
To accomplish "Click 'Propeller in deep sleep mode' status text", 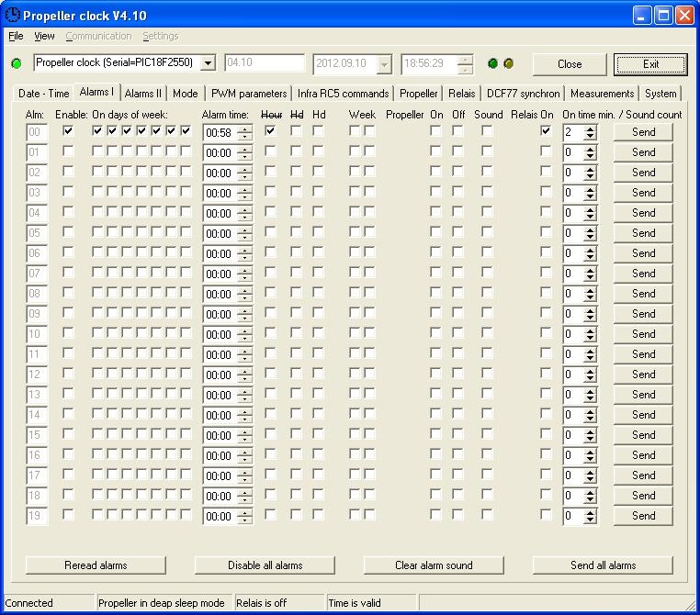I will point(161,603).
